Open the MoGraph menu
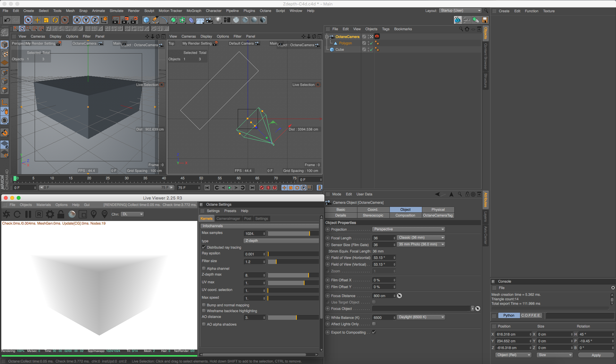The width and height of the screenshot is (616, 364). click(194, 11)
